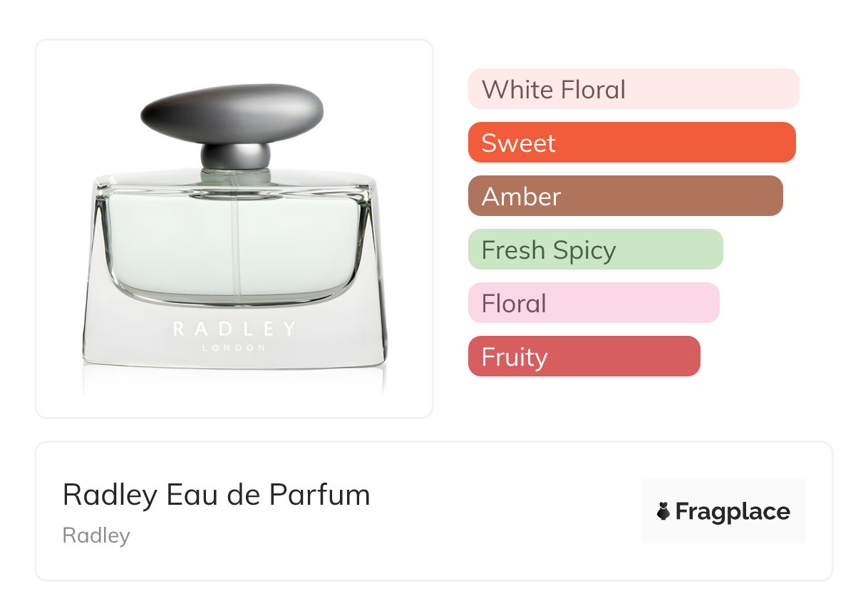Click the gray Radley brand name under the title
This screenshot has width=868, height=616.
pyautogui.click(x=96, y=535)
